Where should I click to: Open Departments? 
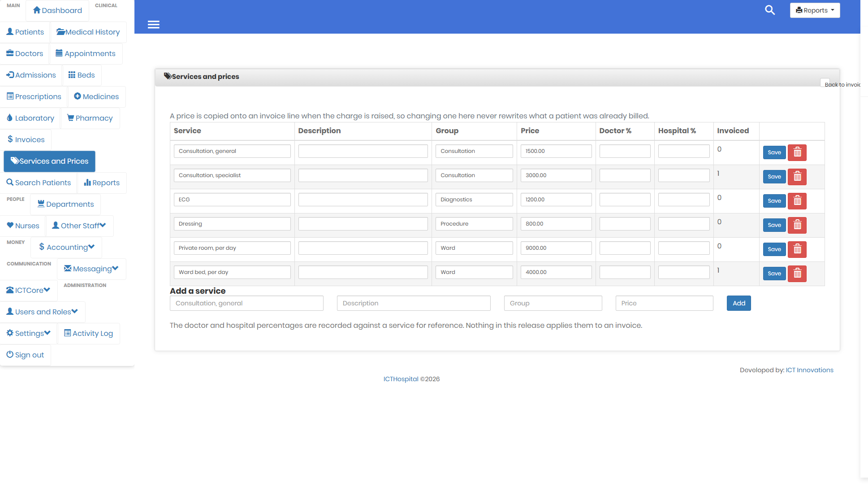click(x=65, y=204)
